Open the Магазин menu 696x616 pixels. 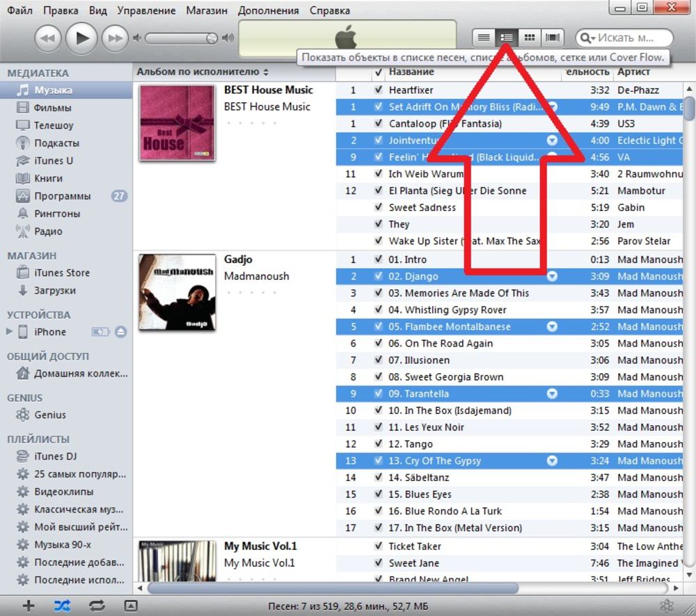tap(207, 10)
